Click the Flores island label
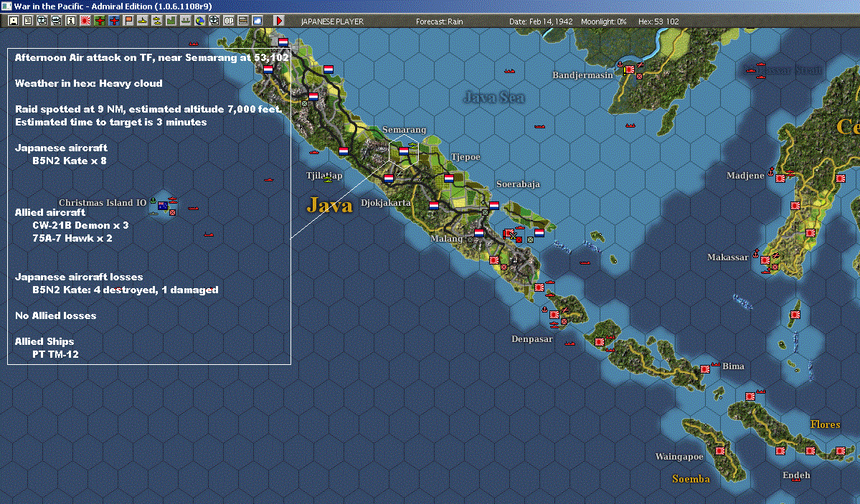The width and height of the screenshot is (860, 504). pyautogui.click(x=825, y=424)
